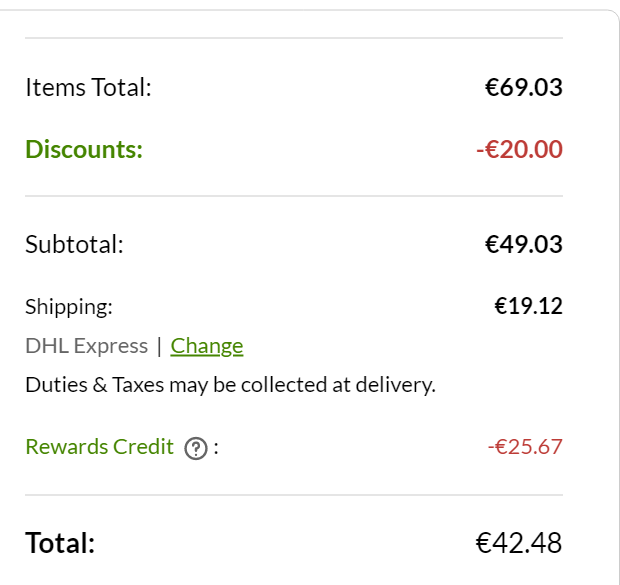Click the €42.48 order total amount
Screen dimensions: 620x585
click(x=518, y=543)
